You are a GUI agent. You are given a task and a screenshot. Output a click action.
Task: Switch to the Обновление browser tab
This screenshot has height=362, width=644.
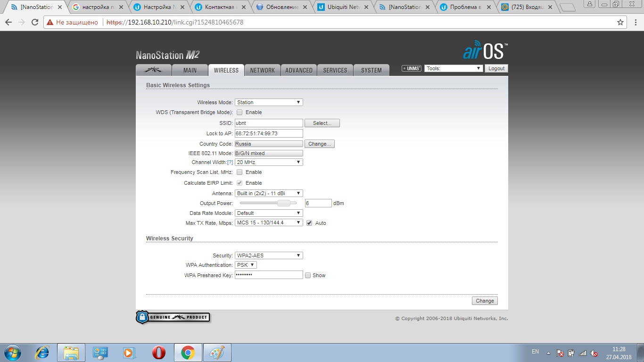point(282,7)
